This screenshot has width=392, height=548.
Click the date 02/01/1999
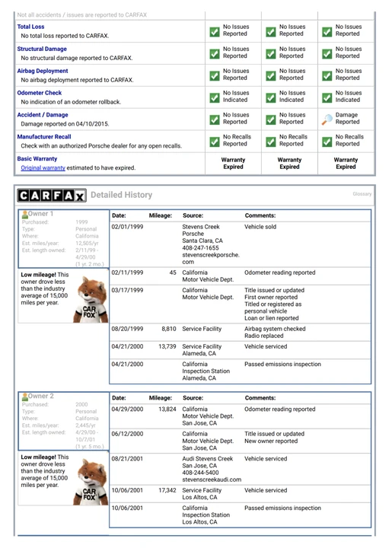[x=127, y=227]
